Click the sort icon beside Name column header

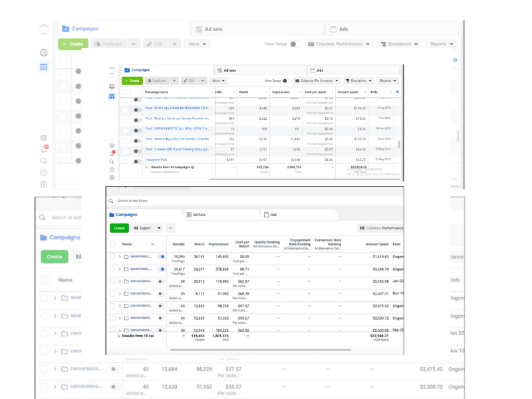click(153, 244)
